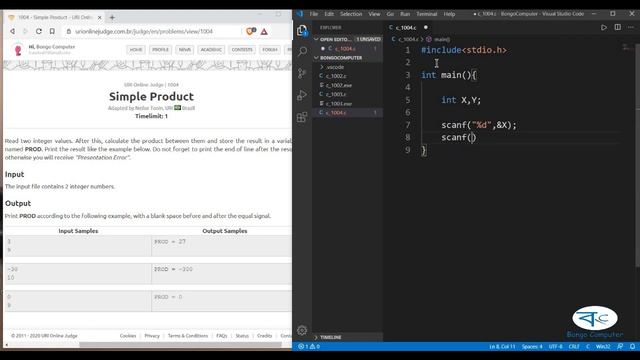Open the main() breadcrumb dropdown
640x360 pixels.
coord(438,39)
